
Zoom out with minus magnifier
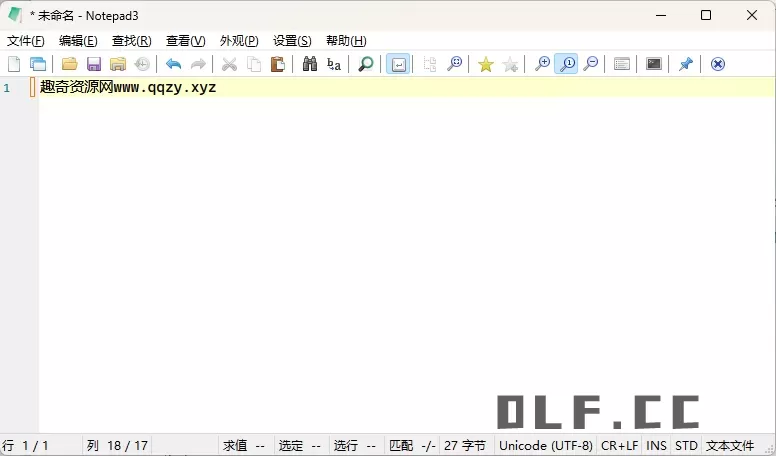590,64
